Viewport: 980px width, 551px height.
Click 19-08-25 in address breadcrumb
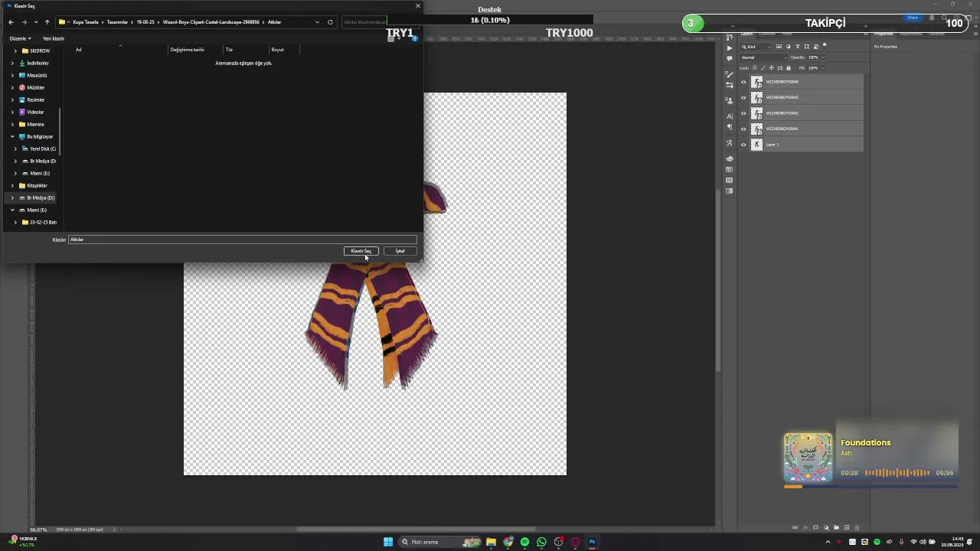point(145,22)
